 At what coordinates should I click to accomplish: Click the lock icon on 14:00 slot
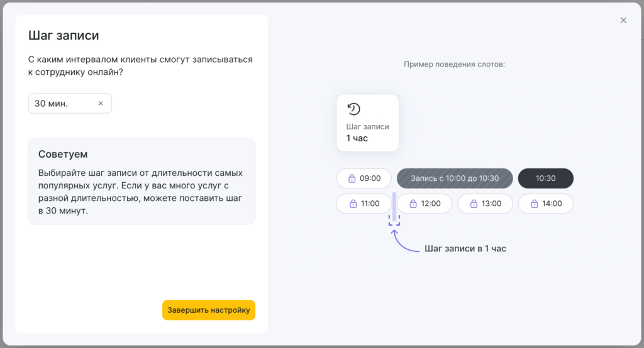tap(534, 204)
